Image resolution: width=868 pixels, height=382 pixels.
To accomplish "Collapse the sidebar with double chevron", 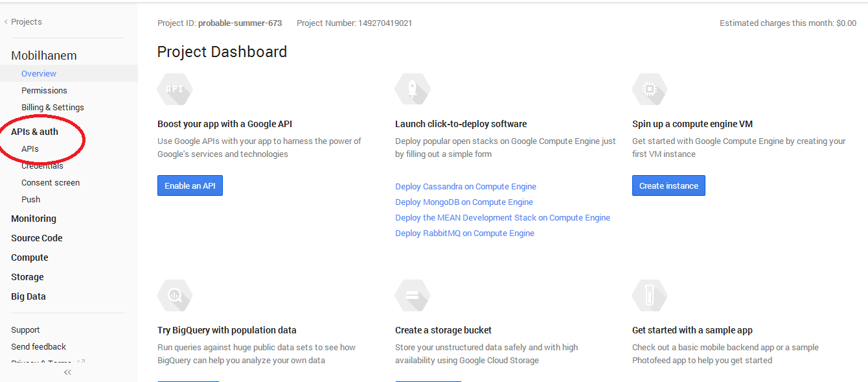I will tap(67, 372).
